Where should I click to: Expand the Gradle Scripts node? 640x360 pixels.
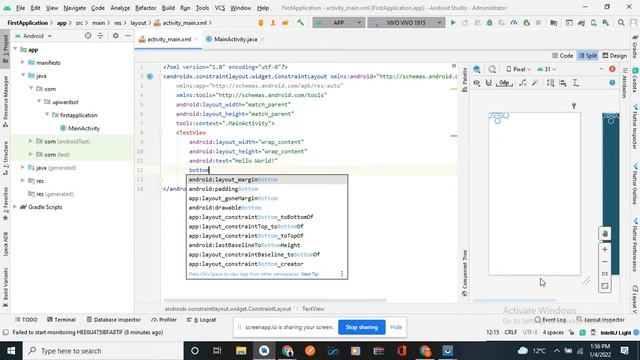point(15,207)
